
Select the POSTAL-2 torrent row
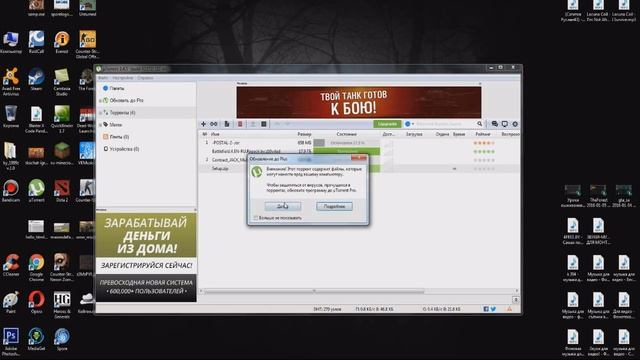[359, 143]
